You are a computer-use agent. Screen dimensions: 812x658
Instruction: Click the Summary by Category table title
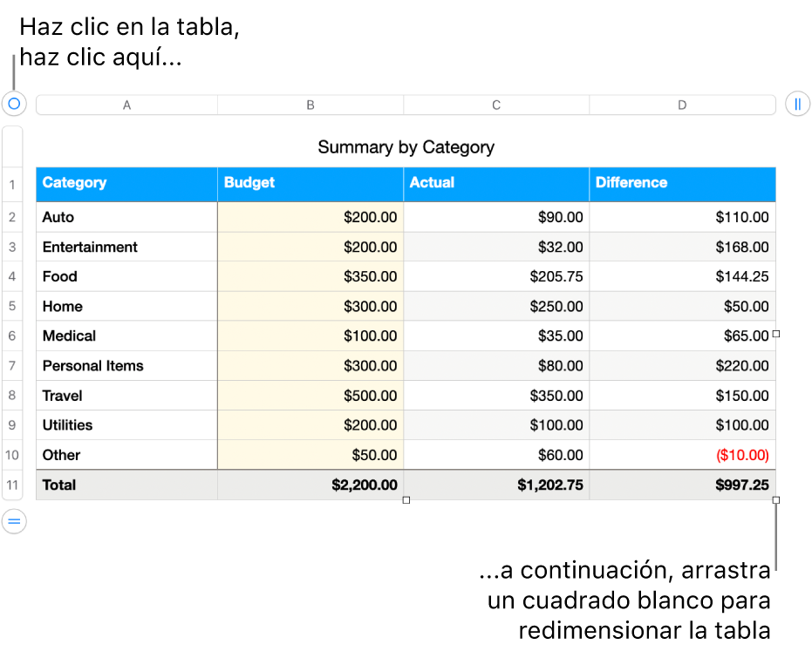(406, 146)
